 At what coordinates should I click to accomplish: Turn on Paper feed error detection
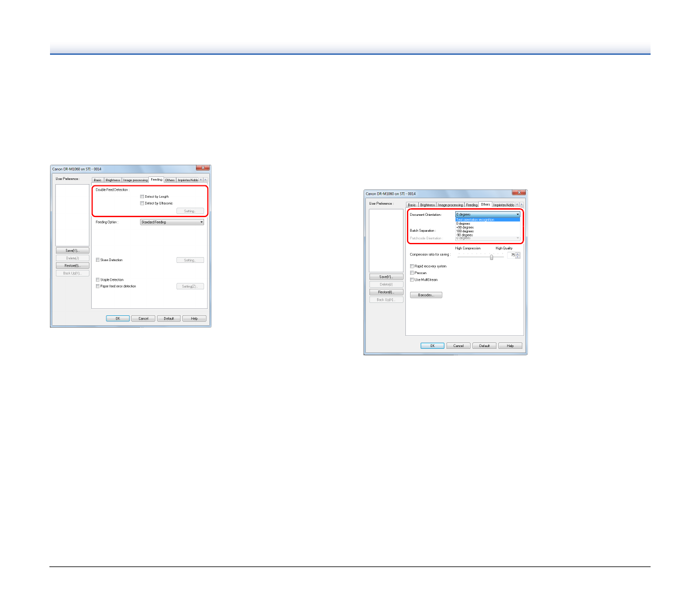pos(98,286)
